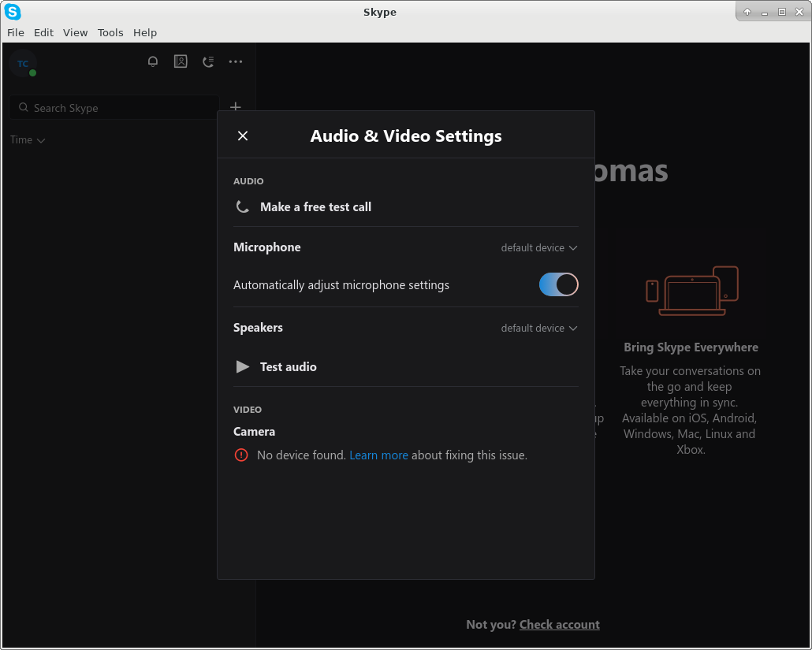The image size is (812, 650).
Task: Open the More options ellipsis menu
Action: [x=236, y=61]
